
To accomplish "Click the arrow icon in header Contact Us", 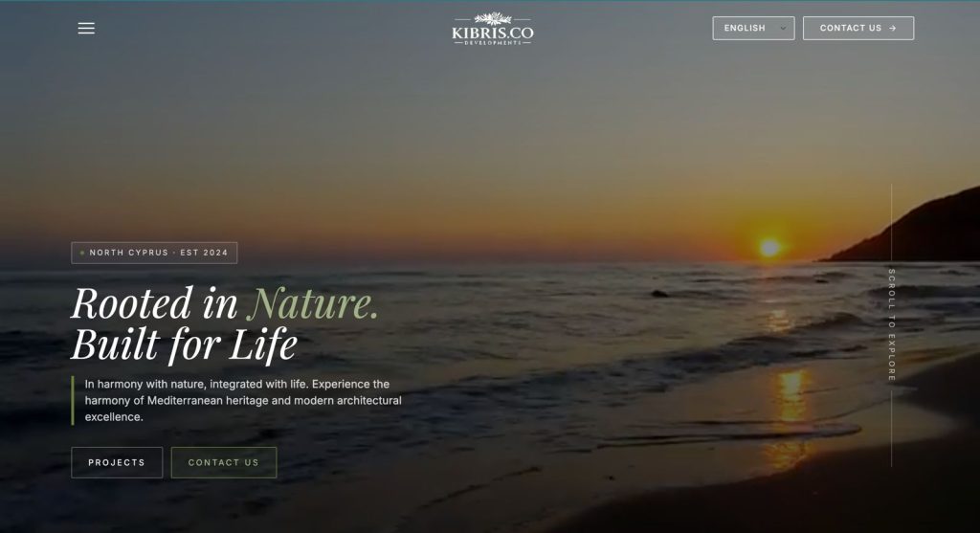I will pos(893,28).
